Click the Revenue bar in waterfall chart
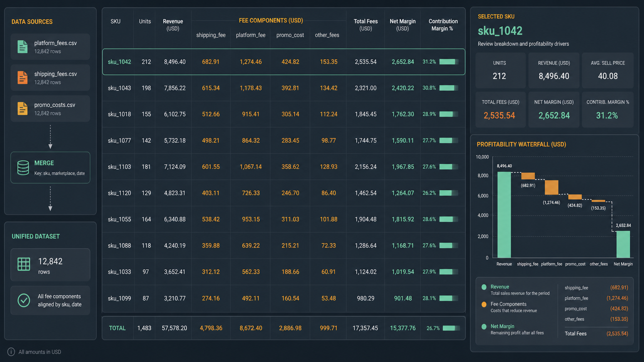Screen dimensions: 644x362 pyautogui.click(x=504, y=215)
